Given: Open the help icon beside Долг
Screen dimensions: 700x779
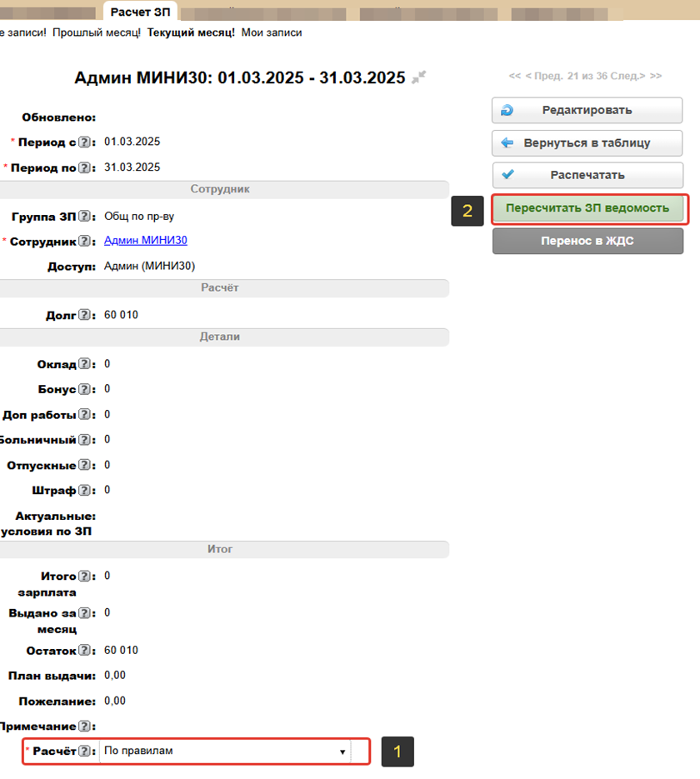Looking at the screenshot, I should [x=84, y=316].
